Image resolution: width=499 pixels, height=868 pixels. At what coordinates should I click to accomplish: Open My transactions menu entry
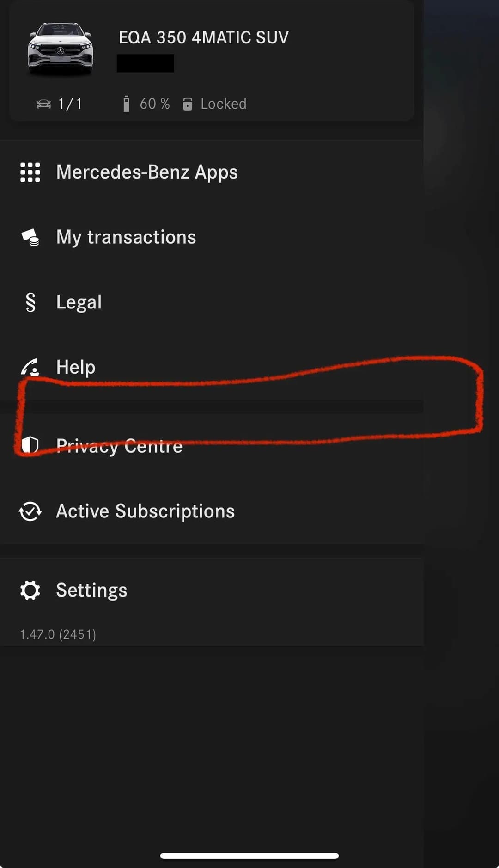click(212, 237)
